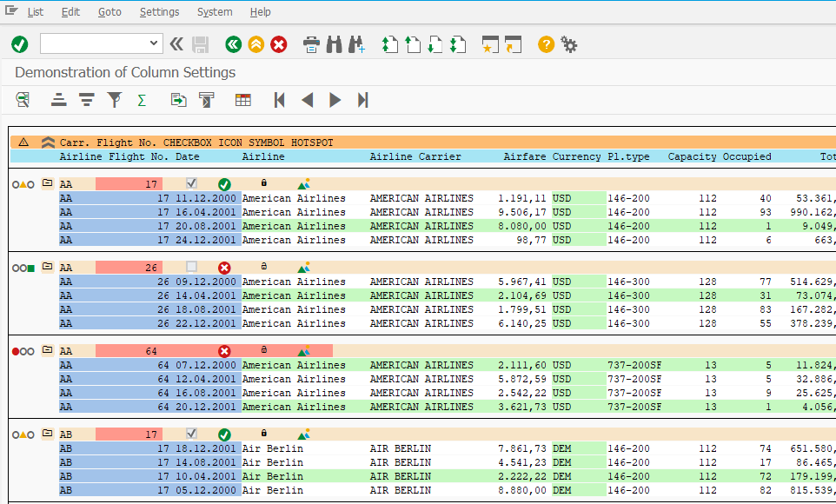The image size is (836, 504).
Task: Jump to First Page
Action: (389, 44)
